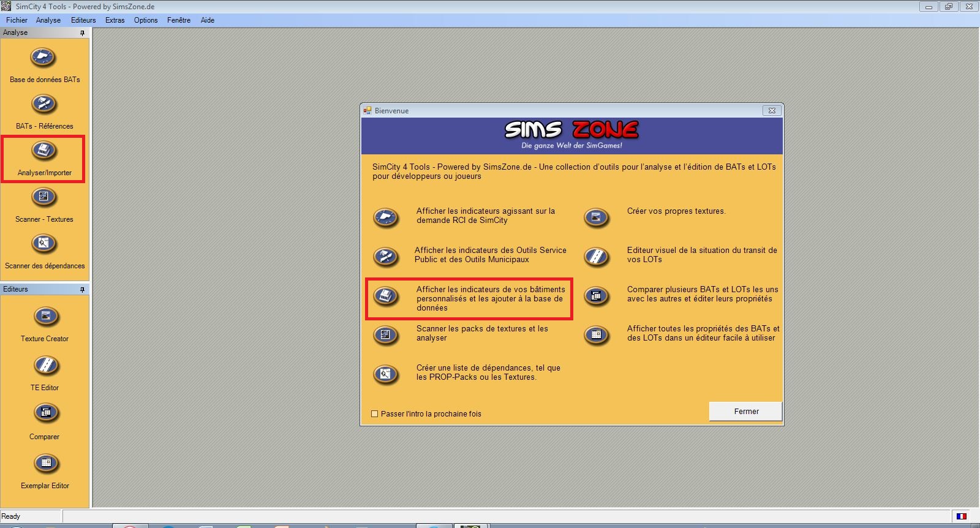Viewport: 980px width, 528px height.
Task: Click the Analyse panel header
Action: point(45,32)
